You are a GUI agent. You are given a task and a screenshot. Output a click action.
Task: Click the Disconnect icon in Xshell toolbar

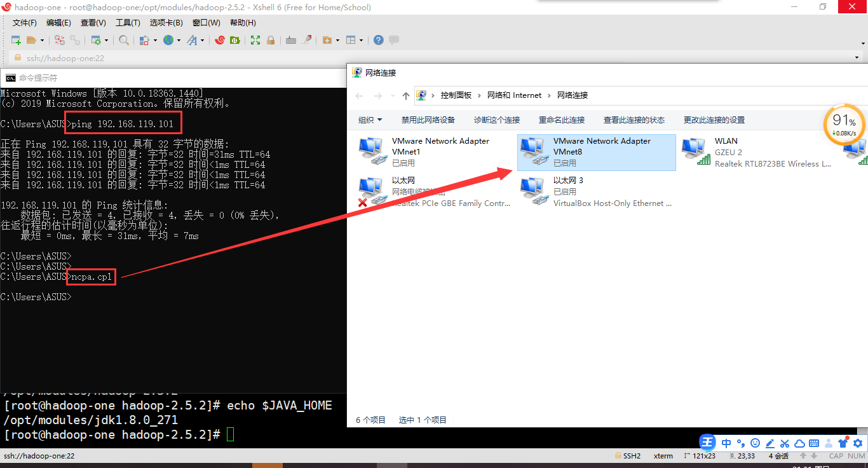(60, 40)
